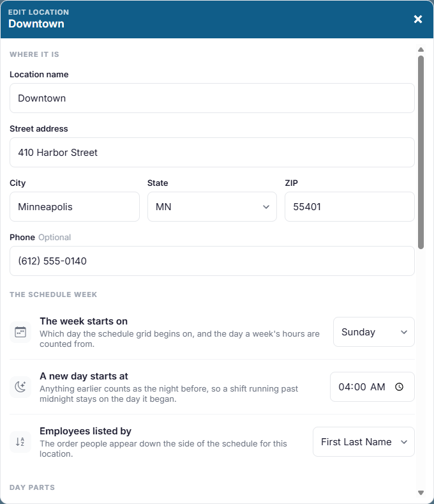
Task: Click the 04:00 AM time value
Action: click(362, 387)
